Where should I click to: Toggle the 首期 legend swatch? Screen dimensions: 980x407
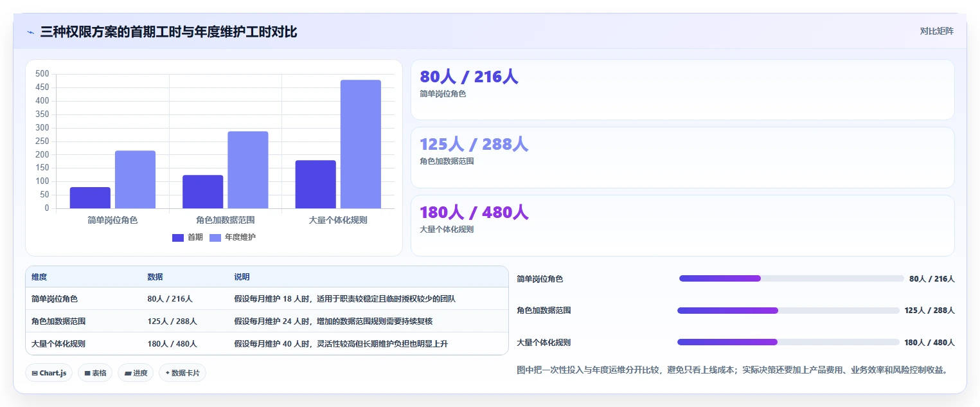(x=178, y=237)
